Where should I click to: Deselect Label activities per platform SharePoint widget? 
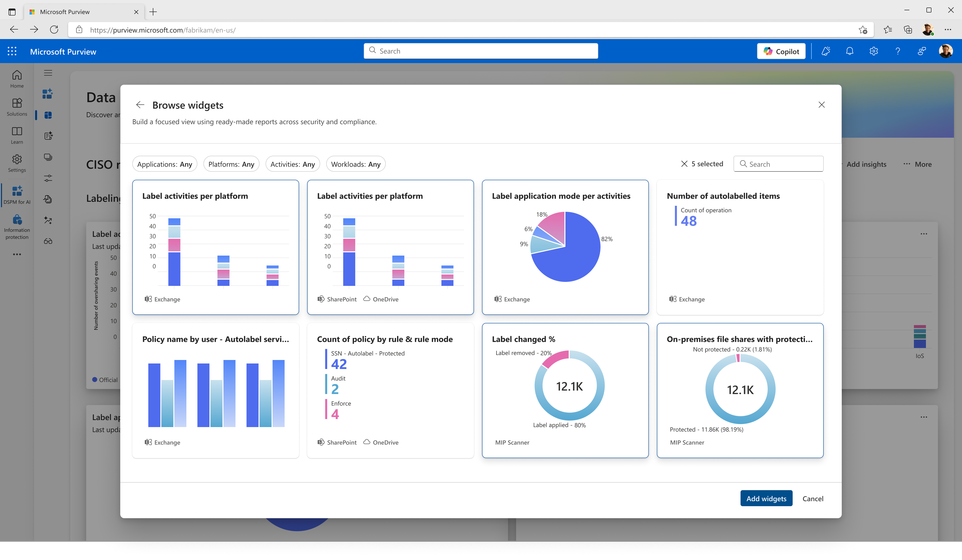391,247
